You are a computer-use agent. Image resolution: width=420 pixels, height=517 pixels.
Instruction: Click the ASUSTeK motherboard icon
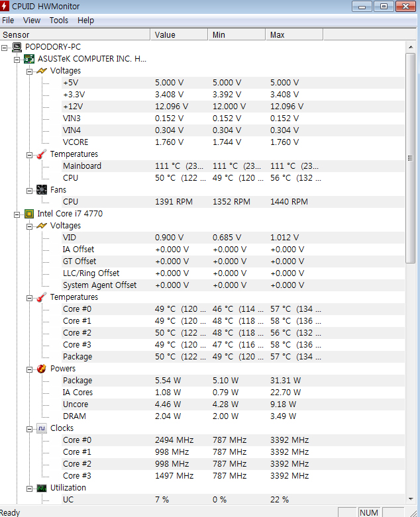29,59
